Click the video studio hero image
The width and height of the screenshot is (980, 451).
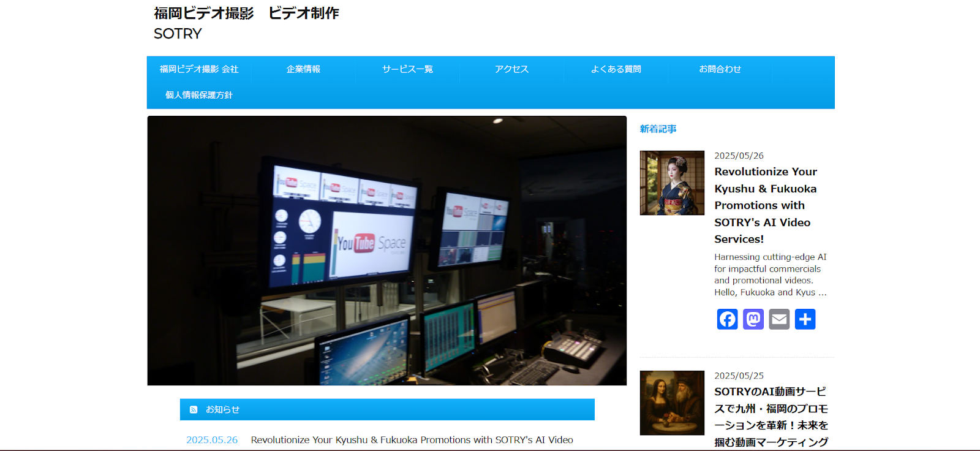pyautogui.click(x=387, y=251)
